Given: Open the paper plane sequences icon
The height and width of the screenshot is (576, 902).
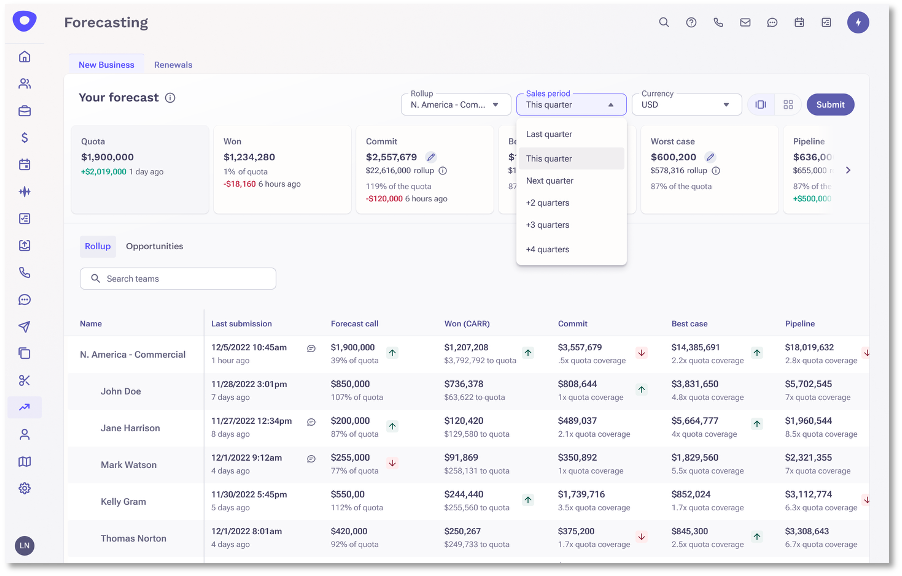Looking at the screenshot, I should coord(24,327).
